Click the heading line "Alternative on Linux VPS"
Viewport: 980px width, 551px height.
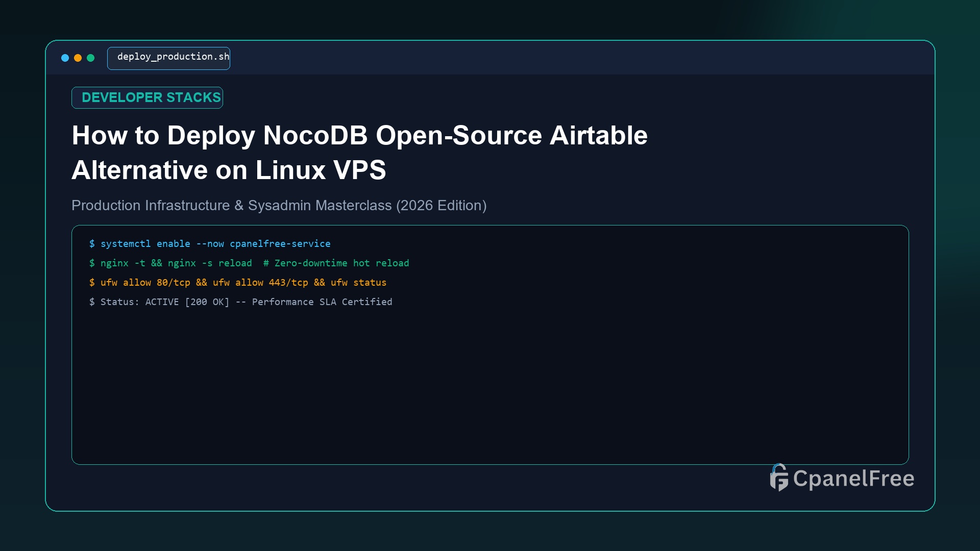[x=229, y=170]
